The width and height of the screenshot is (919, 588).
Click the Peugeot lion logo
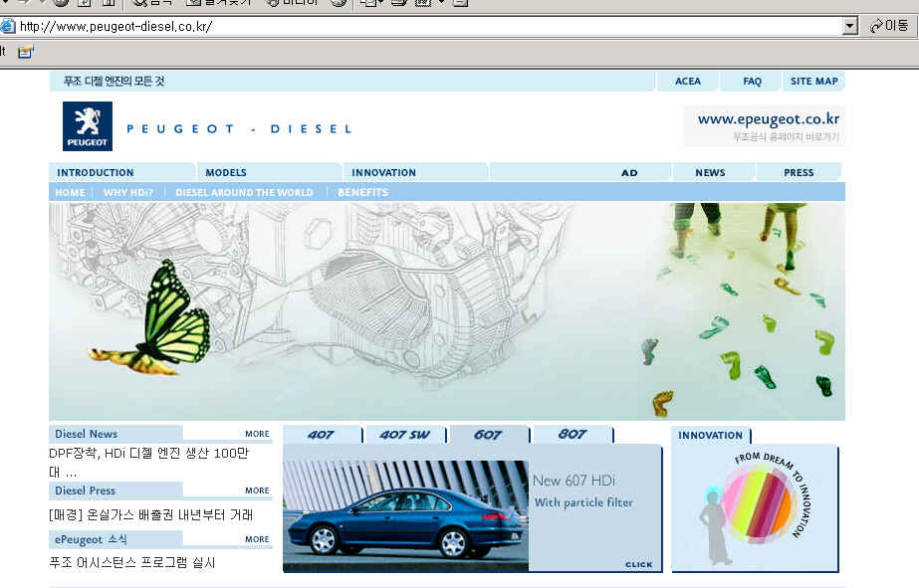click(x=88, y=126)
